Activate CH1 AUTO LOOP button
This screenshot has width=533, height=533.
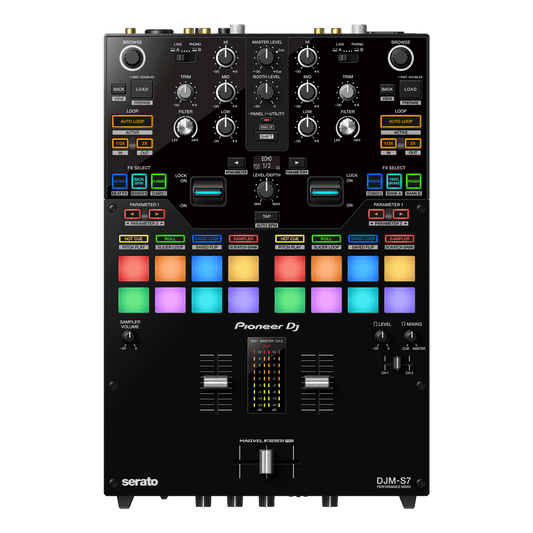[132, 121]
